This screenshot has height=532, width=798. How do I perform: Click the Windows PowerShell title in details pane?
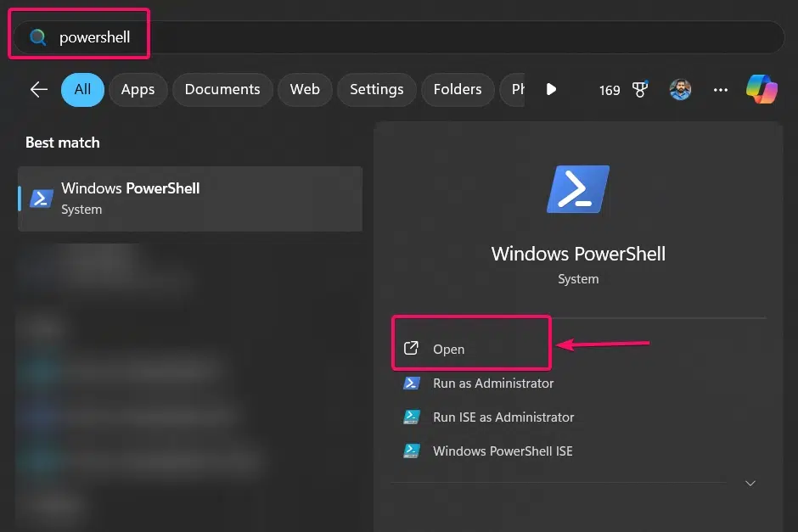coord(578,254)
